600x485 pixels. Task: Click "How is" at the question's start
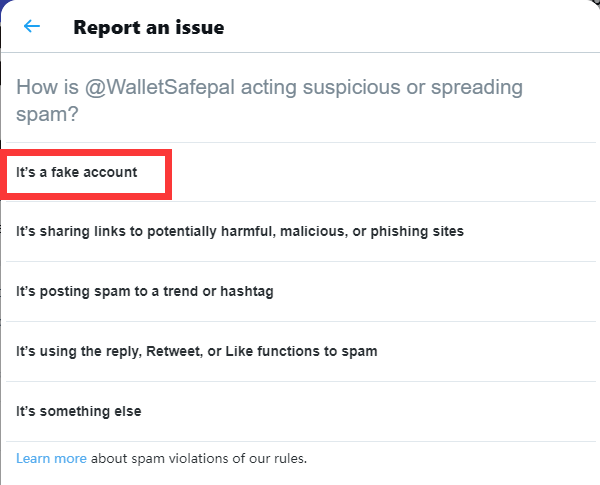click(x=43, y=87)
